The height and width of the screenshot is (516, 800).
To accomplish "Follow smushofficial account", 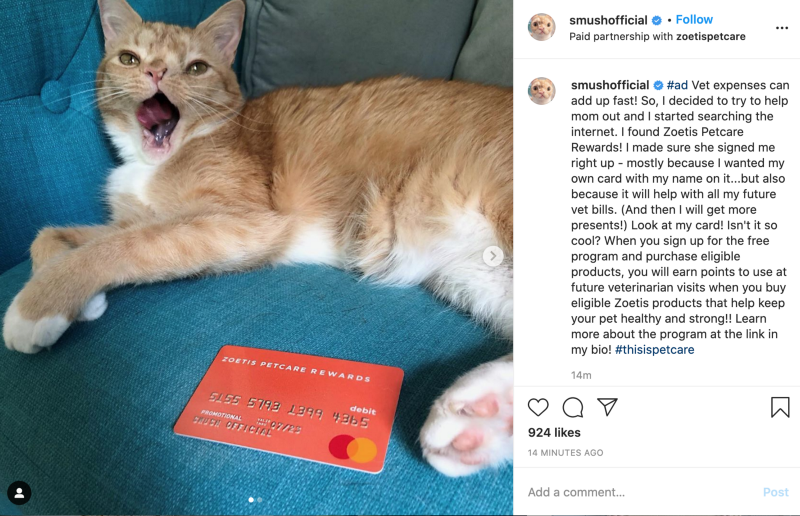I will click(x=694, y=19).
